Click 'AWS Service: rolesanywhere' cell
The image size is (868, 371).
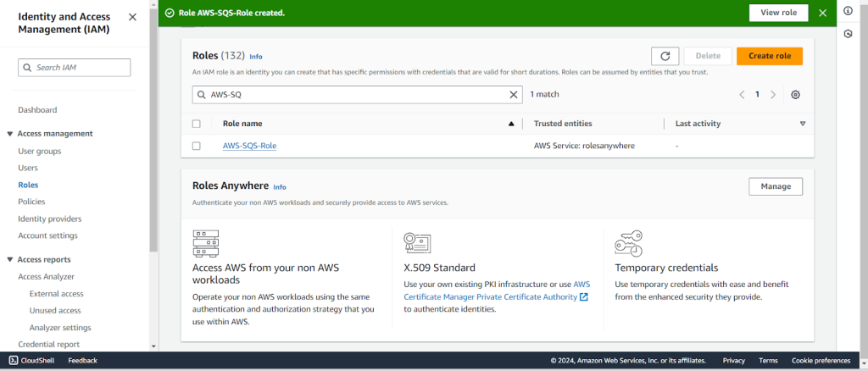[x=584, y=146]
